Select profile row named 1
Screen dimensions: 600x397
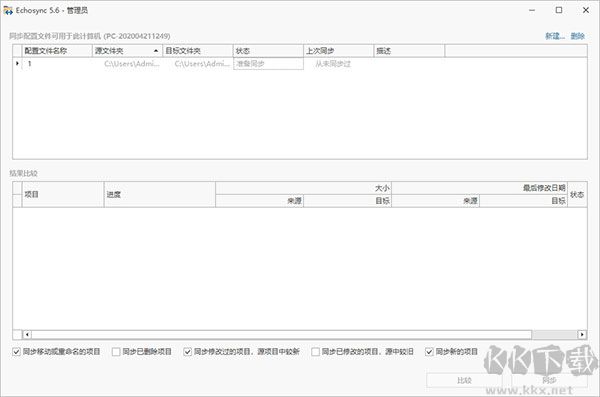(300, 64)
